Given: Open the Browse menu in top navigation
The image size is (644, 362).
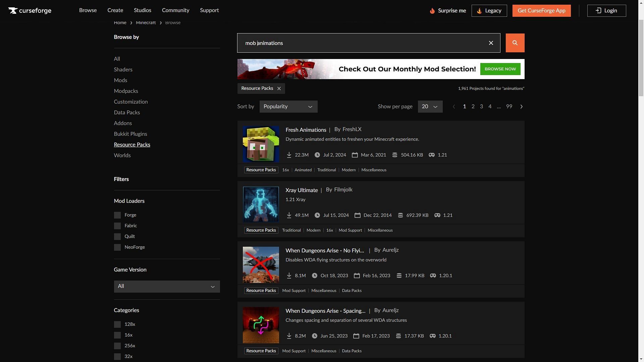Looking at the screenshot, I should point(88,10).
